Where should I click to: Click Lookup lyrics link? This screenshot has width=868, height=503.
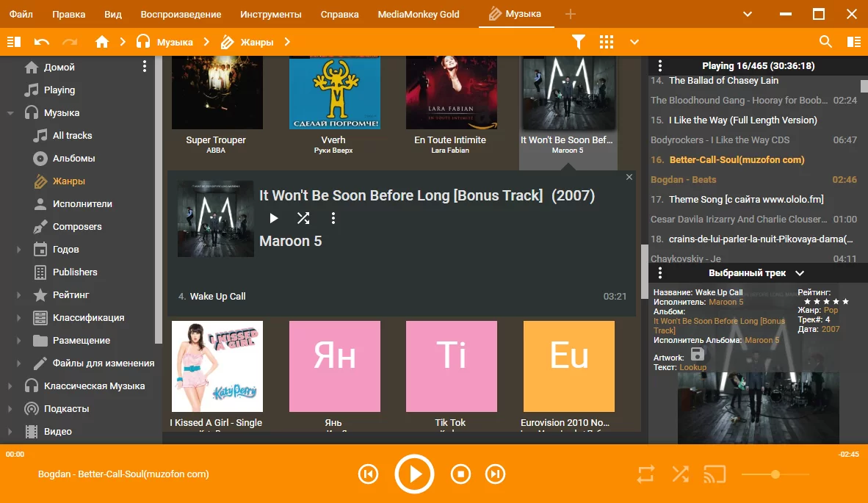coord(692,367)
